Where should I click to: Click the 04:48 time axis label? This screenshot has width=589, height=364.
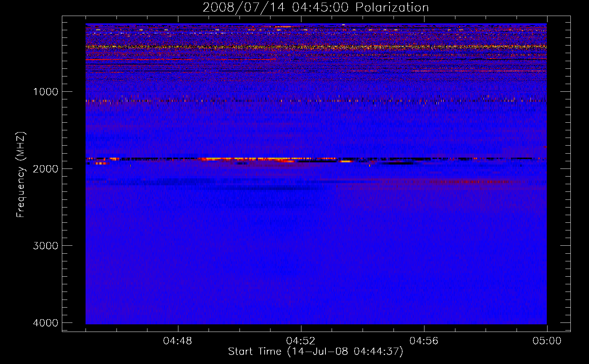pos(178,341)
